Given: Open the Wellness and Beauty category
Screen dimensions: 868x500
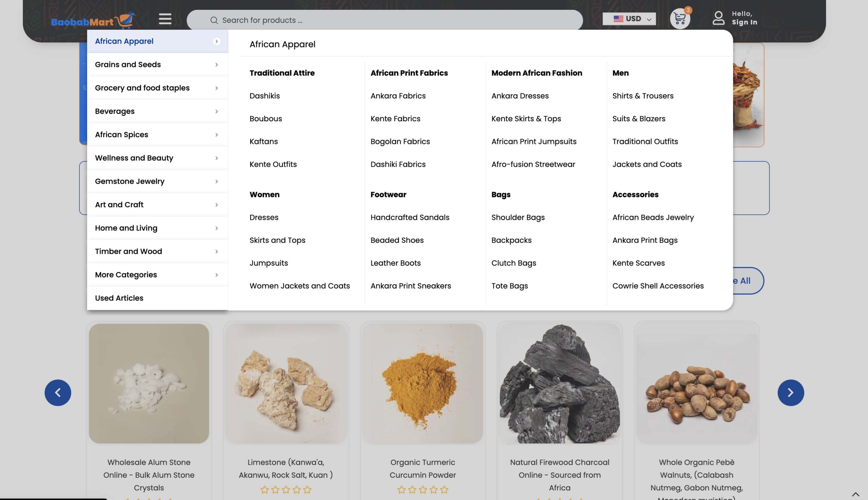Looking at the screenshot, I should (x=134, y=158).
